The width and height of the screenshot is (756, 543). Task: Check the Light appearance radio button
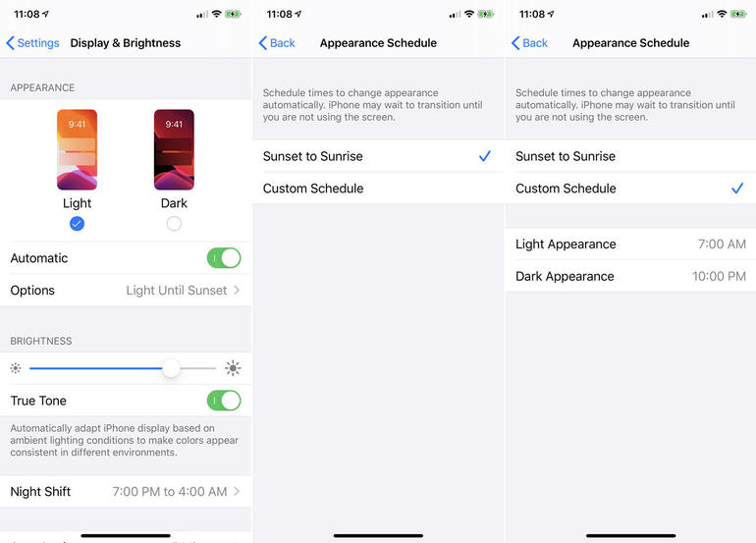77,224
